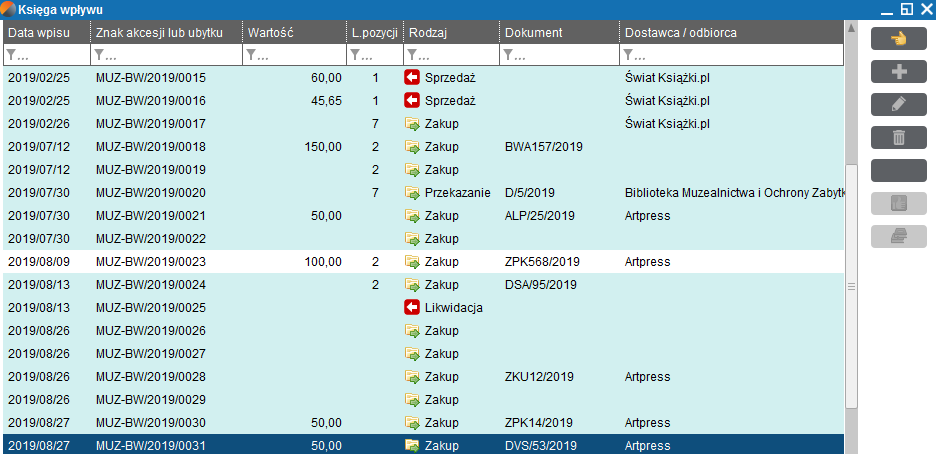Focus the L.pozycji filter field
The height and width of the screenshot is (454, 936).
click(375, 55)
